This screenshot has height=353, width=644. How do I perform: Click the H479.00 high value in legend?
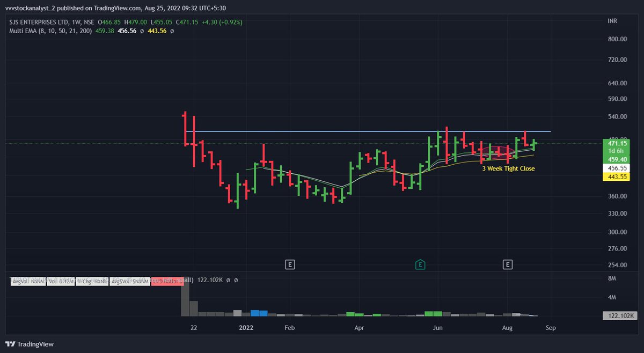click(x=135, y=22)
